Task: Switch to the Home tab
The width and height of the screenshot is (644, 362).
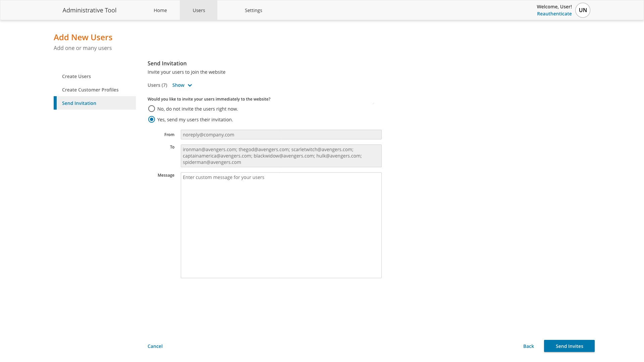Action: click(x=160, y=10)
